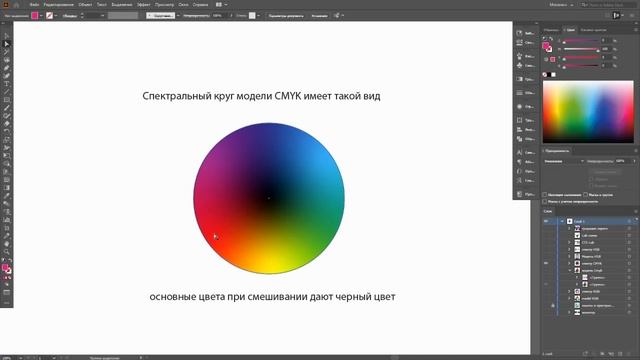Screen dimensions: 640x360
Task: Click Create New Layer icon in Layers panel
Action: point(620,354)
